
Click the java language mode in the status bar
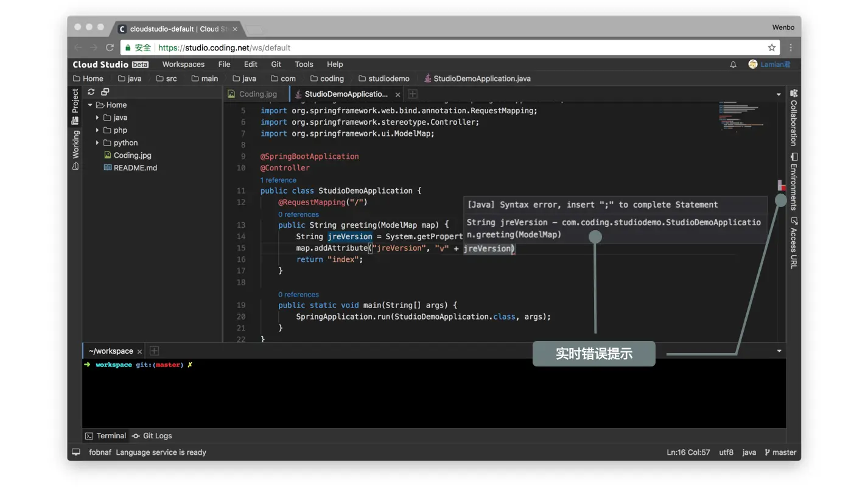point(749,452)
